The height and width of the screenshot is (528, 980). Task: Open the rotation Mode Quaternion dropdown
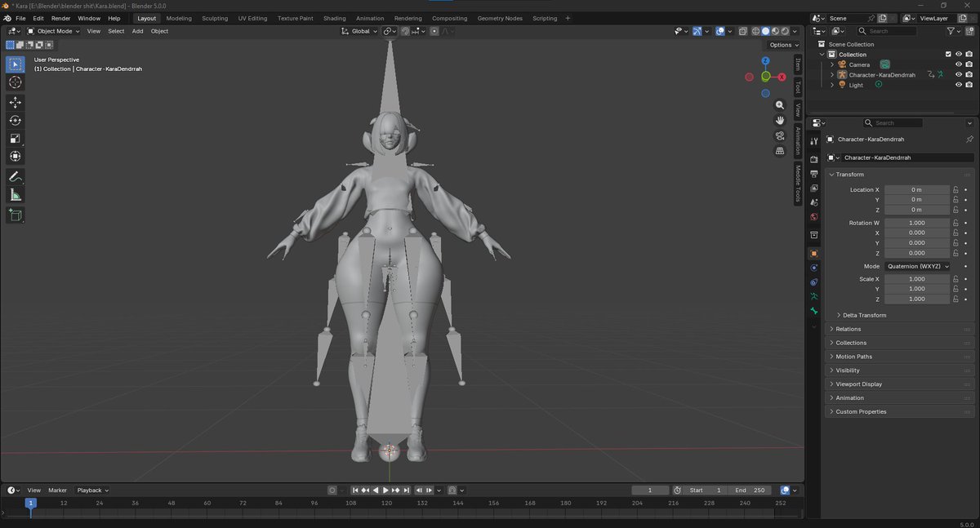[x=917, y=266]
